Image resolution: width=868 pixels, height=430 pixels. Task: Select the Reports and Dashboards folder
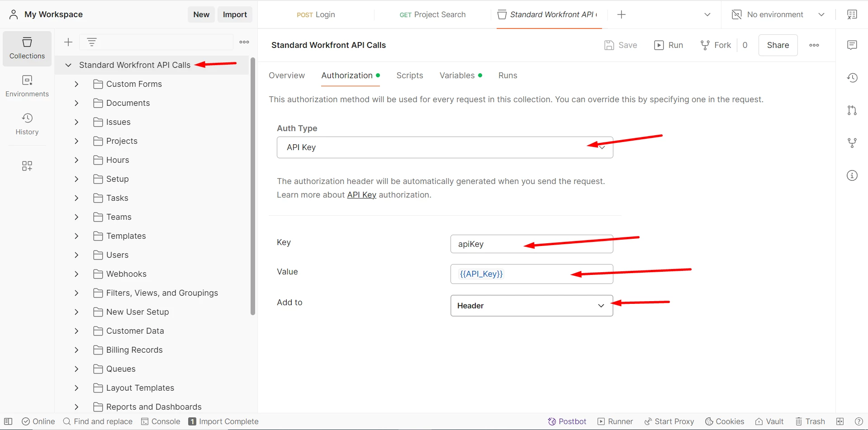[x=152, y=407]
